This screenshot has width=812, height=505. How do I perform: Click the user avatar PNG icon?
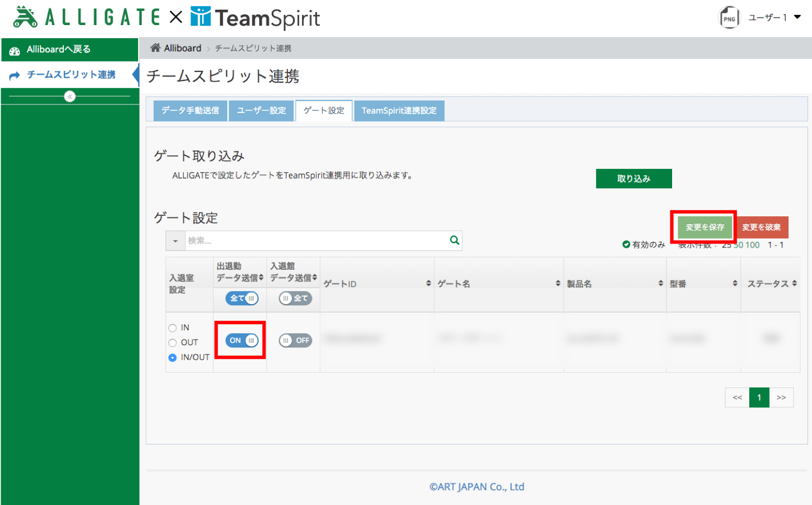pyautogui.click(x=729, y=18)
